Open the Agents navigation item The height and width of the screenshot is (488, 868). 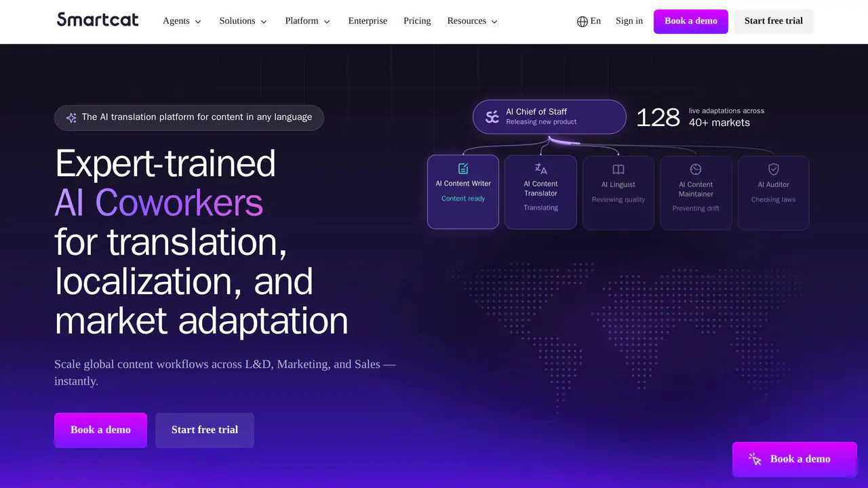pyautogui.click(x=182, y=21)
